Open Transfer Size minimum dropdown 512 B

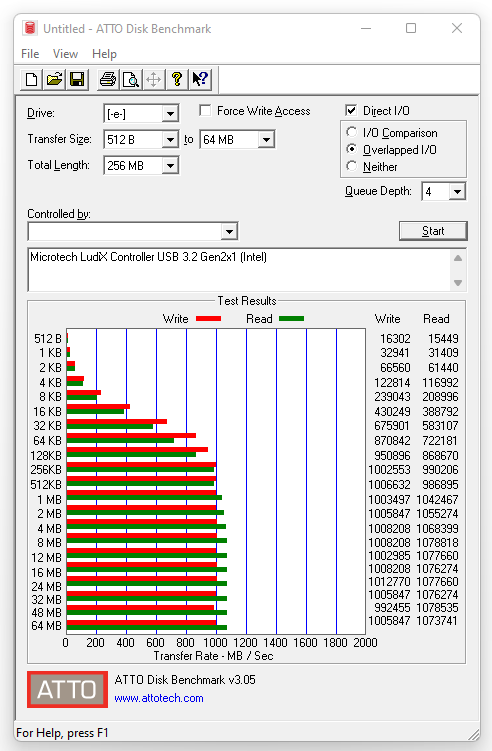(x=170, y=140)
